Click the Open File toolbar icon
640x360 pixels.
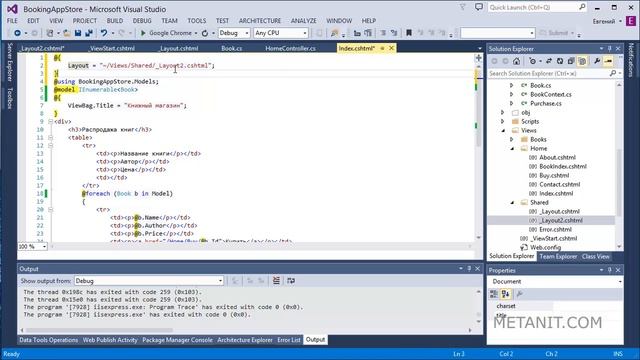tap(66, 33)
